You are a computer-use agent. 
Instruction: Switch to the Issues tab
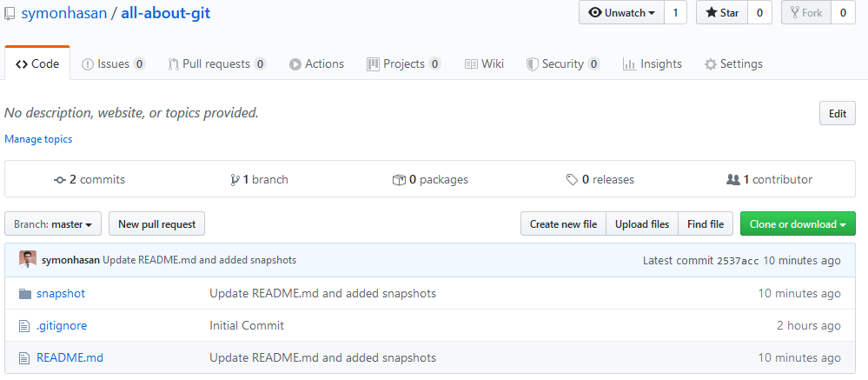click(114, 63)
